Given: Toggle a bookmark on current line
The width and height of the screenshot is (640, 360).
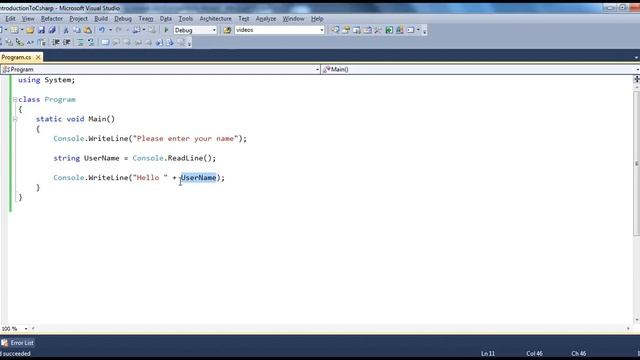Looking at the screenshot, I should [x=105, y=42].
